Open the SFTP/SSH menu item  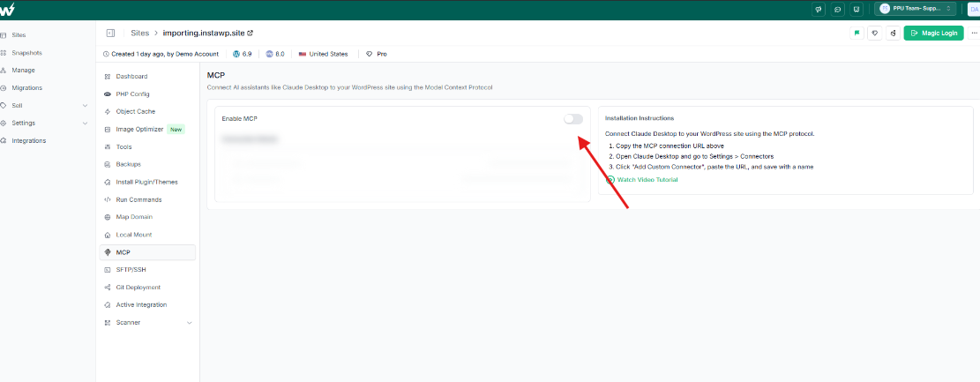coord(131,270)
